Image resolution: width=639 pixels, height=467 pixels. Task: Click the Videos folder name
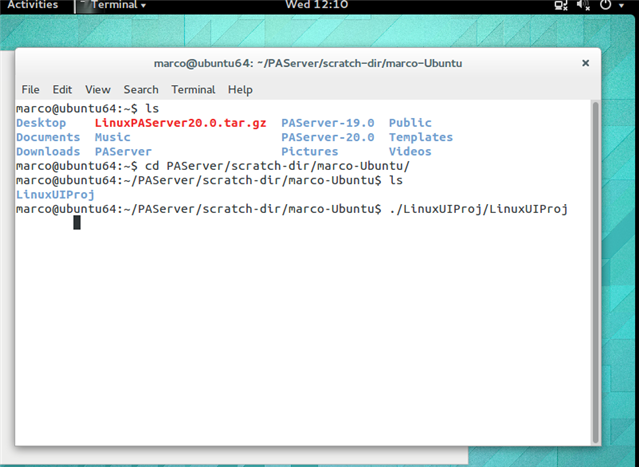click(x=410, y=152)
